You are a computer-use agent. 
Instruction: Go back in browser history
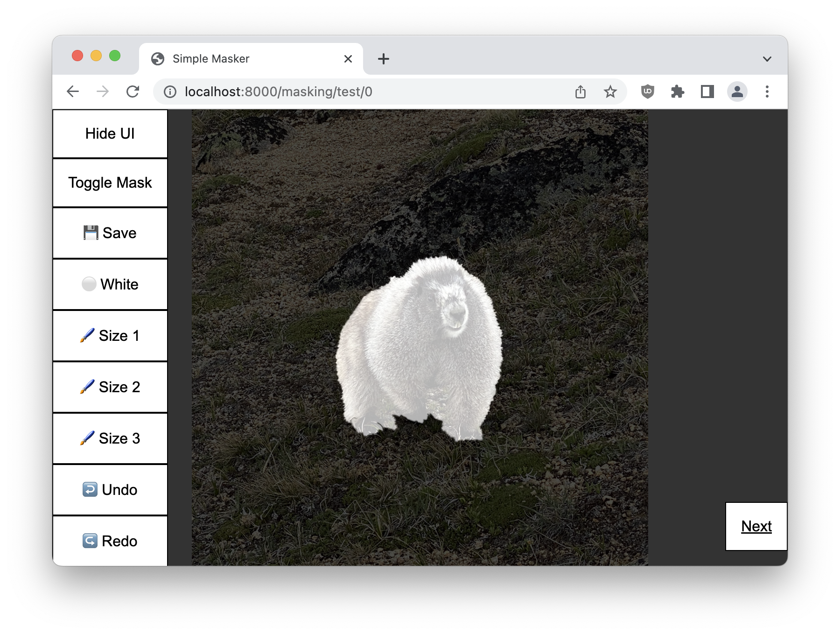pyautogui.click(x=73, y=92)
